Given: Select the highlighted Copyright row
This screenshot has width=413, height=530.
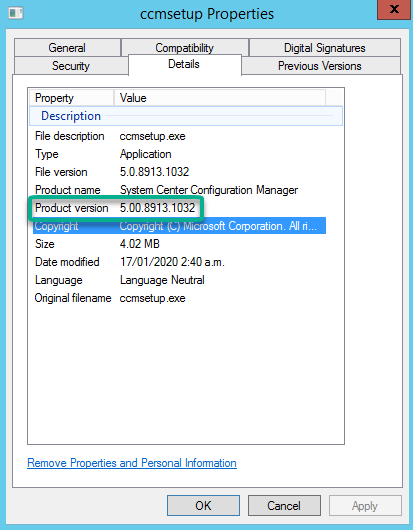Looking at the screenshot, I should [179, 226].
